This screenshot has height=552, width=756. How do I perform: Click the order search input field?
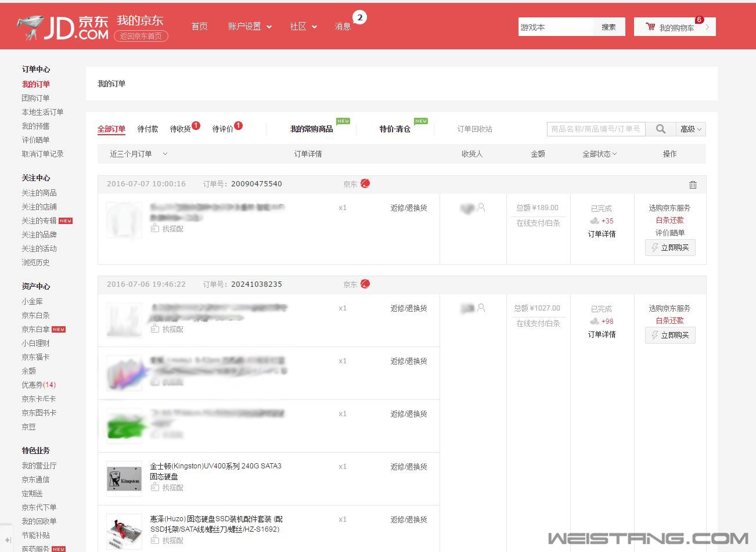pyautogui.click(x=596, y=129)
